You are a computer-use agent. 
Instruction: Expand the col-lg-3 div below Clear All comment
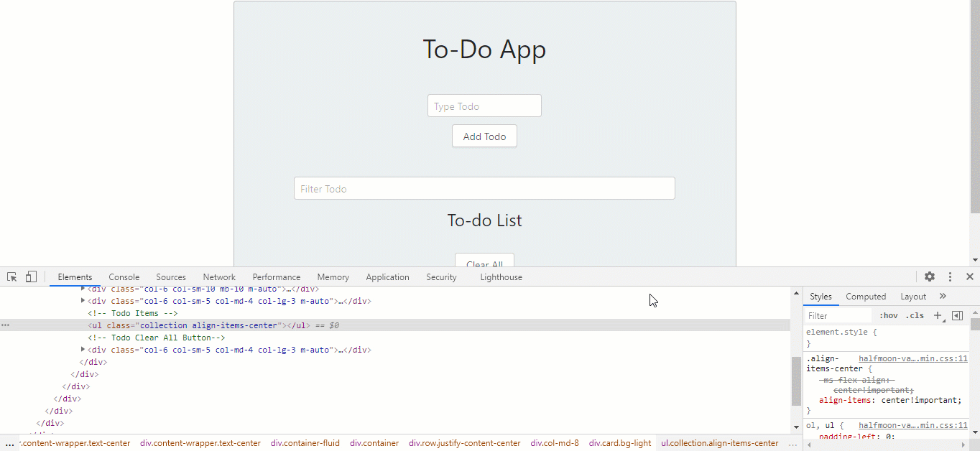(x=83, y=350)
